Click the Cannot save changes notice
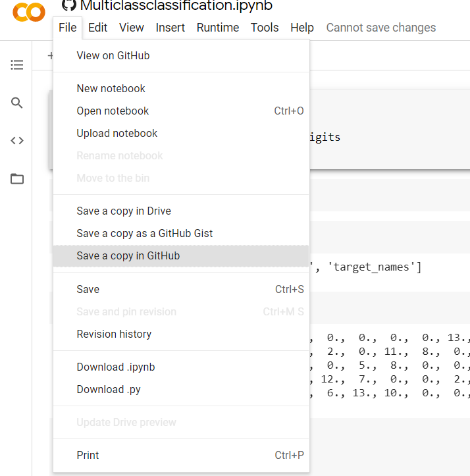470x476 pixels. pyautogui.click(x=381, y=28)
